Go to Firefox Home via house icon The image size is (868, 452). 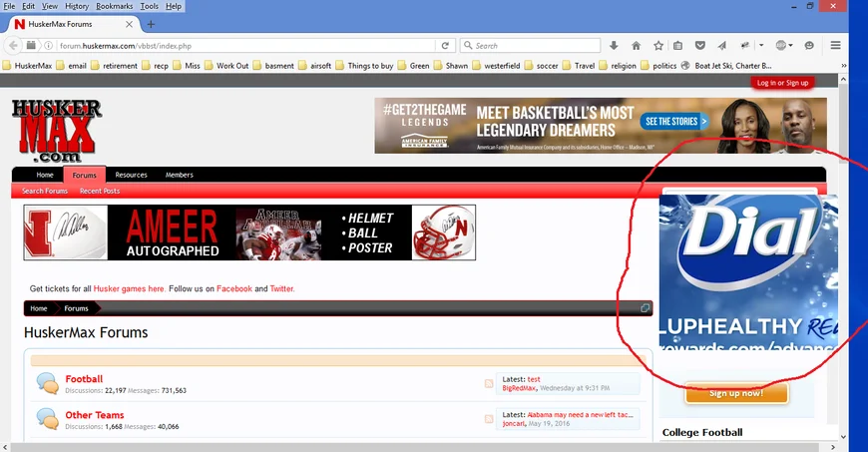click(x=636, y=46)
